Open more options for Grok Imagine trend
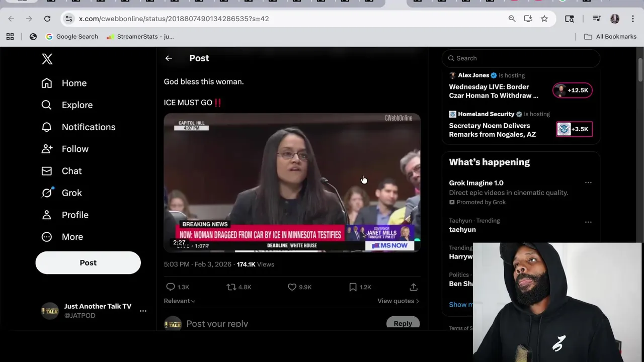Image resolution: width=644 pixels, height=362 pixels. click(x=588, y=183)
